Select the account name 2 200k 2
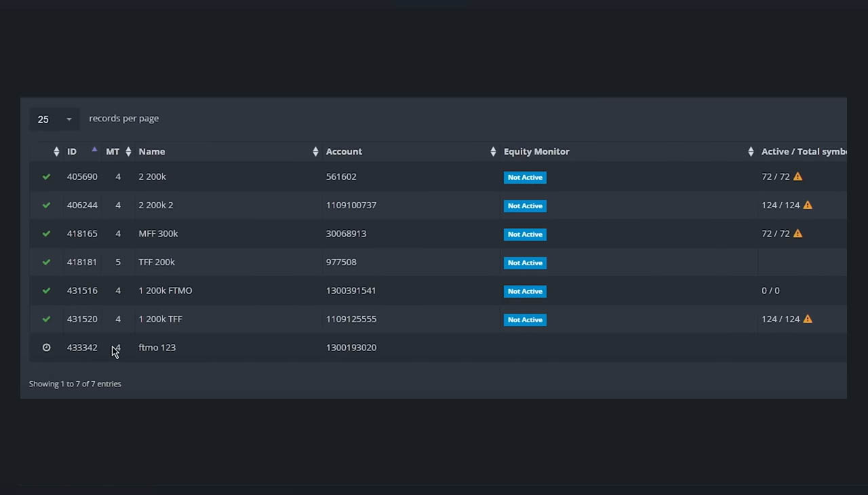 tap(156, 205)
